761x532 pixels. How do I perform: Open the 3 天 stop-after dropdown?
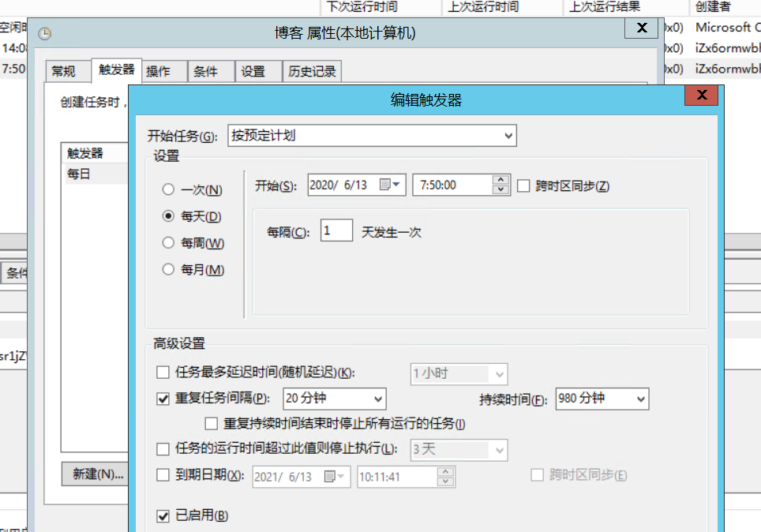pos(459,449)
